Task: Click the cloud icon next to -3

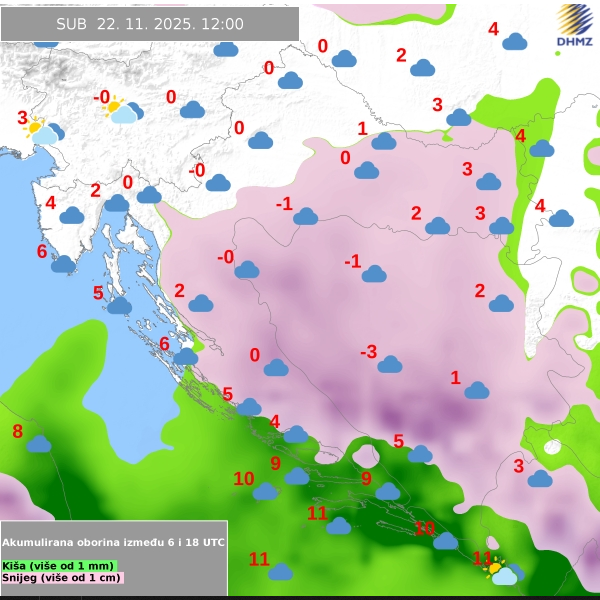Action: tap(390, 364)
